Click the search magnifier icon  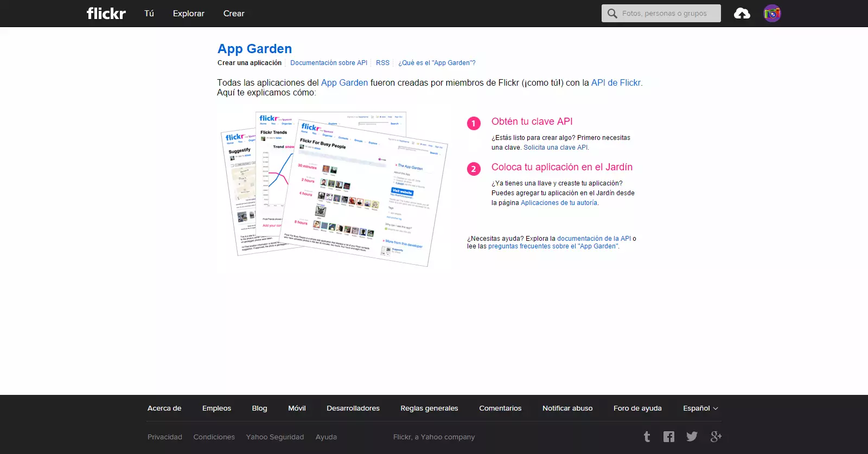(x=612, y=14)
